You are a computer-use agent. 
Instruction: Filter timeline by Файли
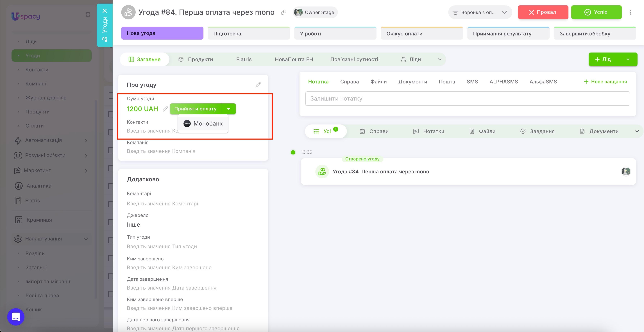pos(482,131)
